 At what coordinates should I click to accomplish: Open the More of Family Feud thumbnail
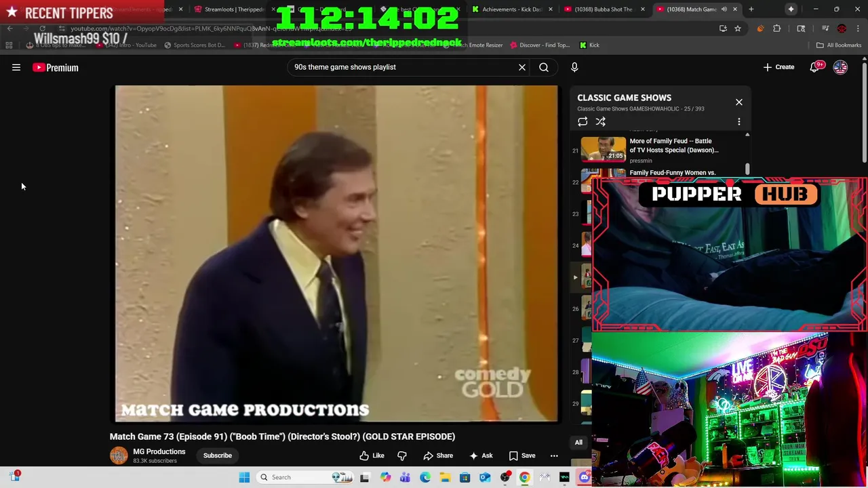[604, 149]
